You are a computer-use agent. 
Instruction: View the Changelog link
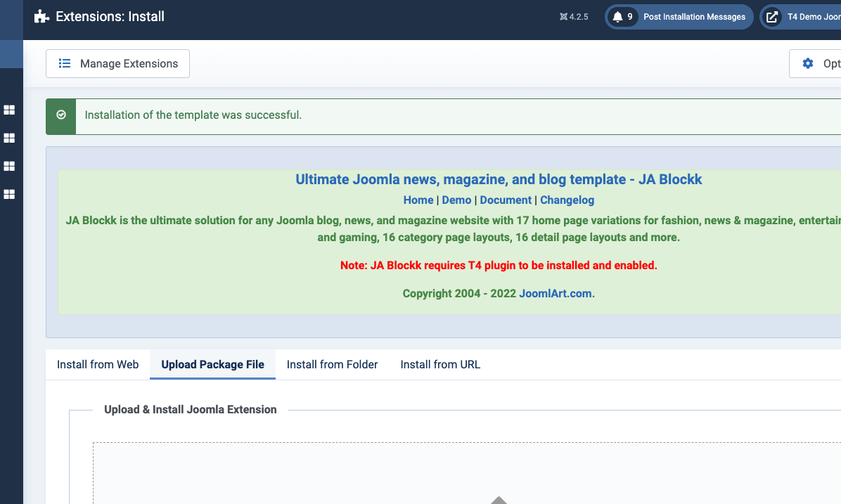tap(567, 200)
